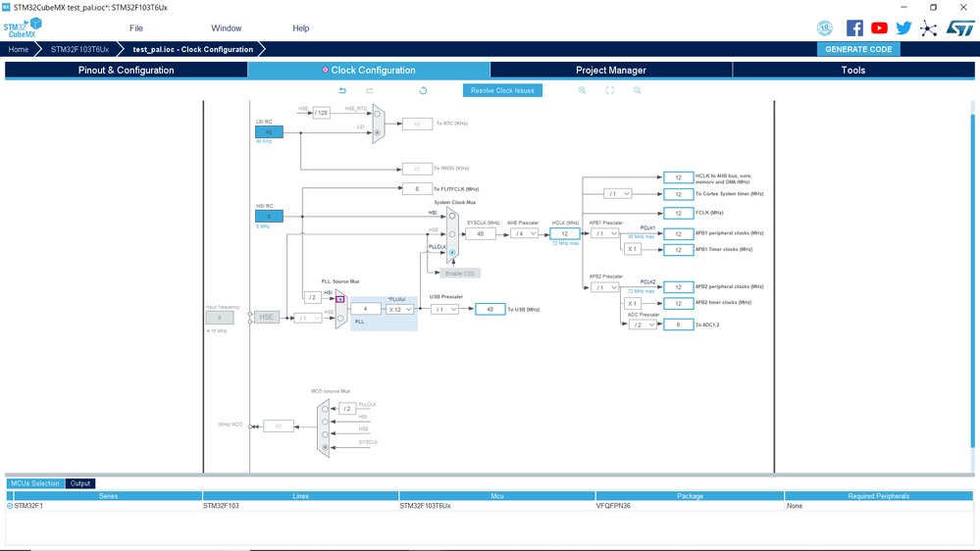Click the PLL input value 4 field
This screenshot has height=551, width=980.
click(366, 309)
